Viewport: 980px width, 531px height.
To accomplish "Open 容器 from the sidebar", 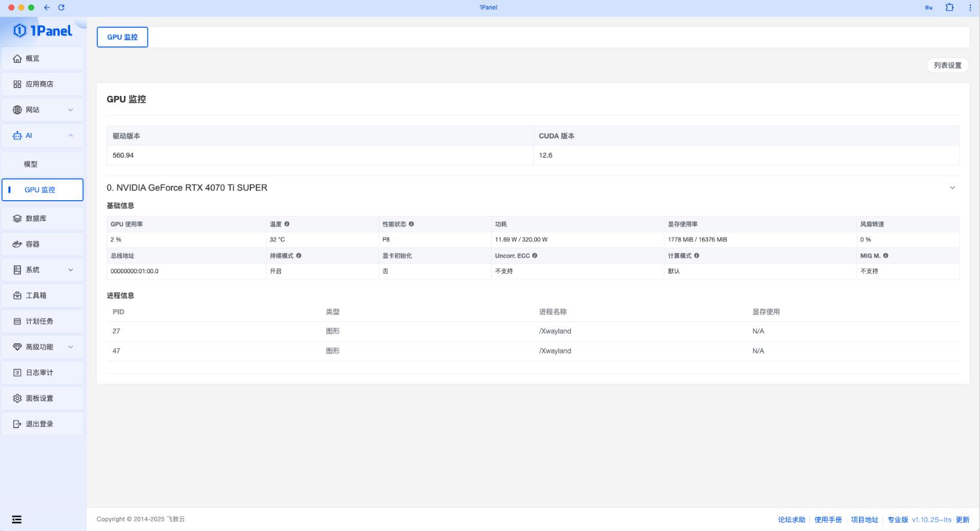I will coord(33,244).
